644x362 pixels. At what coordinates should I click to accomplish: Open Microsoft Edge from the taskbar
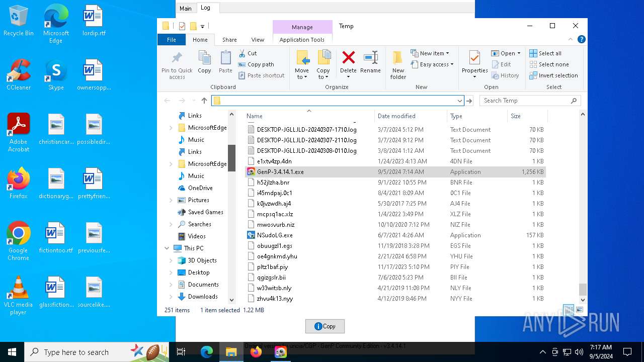(207, 352)
